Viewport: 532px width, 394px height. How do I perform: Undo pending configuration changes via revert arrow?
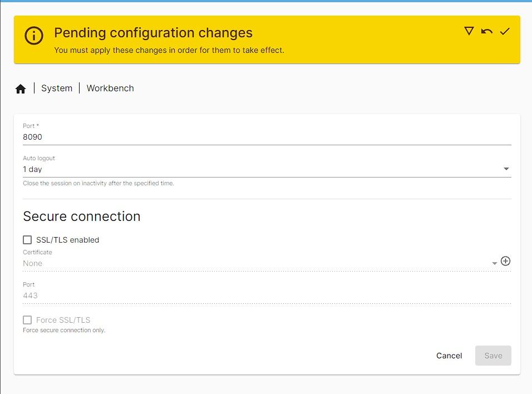point(487,32)
